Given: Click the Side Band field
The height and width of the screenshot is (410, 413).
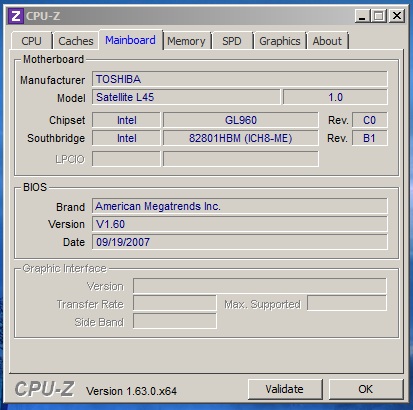Looking at the screenshot, I should 175,321.
